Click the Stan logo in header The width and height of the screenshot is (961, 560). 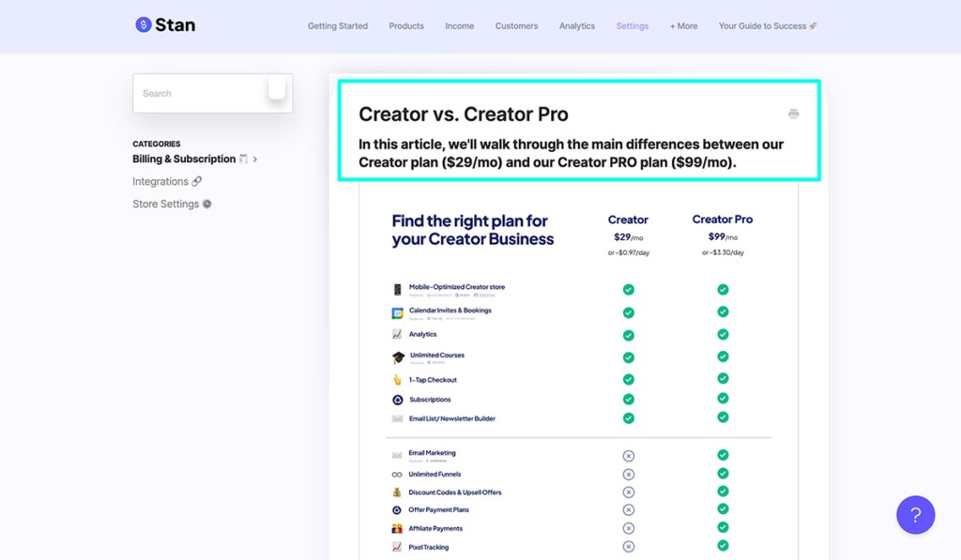tap(165, 25)
